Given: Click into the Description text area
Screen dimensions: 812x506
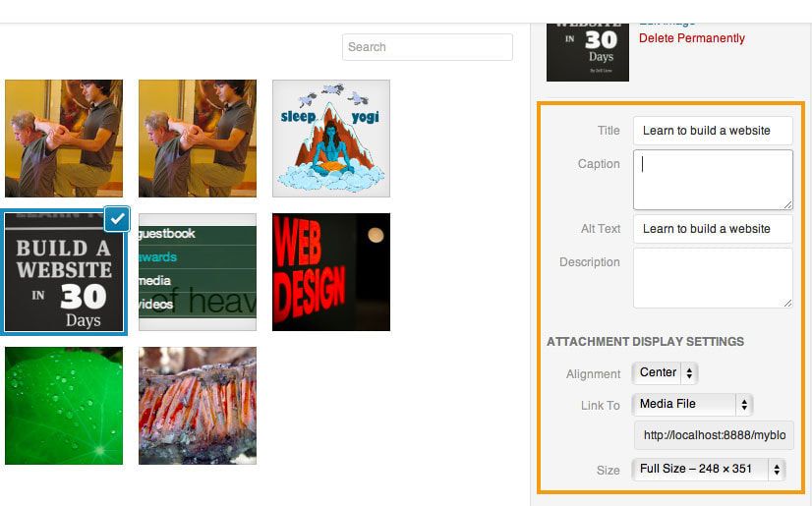Looking at the screenshot, I should [712, 277].
